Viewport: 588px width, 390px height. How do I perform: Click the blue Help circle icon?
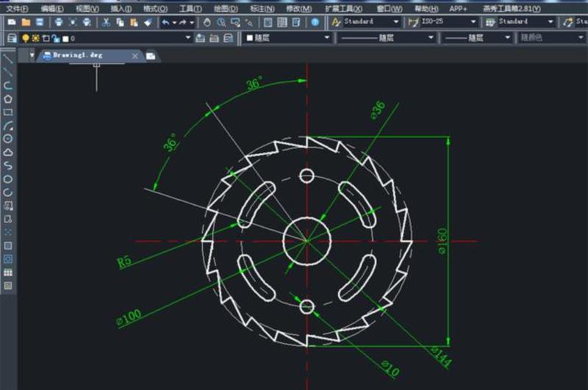tap(315, 23)
